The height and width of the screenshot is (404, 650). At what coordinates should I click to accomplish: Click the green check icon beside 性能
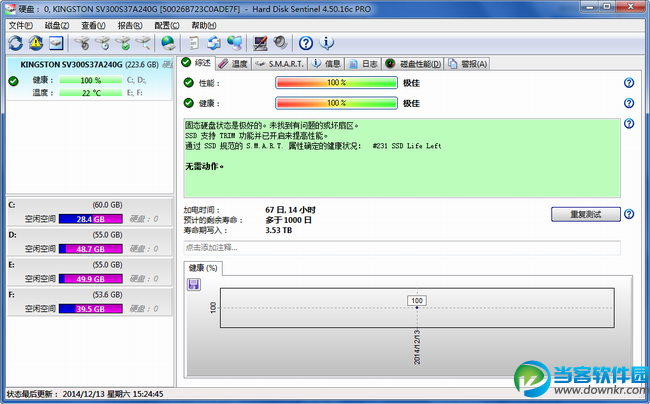pyautogui.click(x=189, y=83)
